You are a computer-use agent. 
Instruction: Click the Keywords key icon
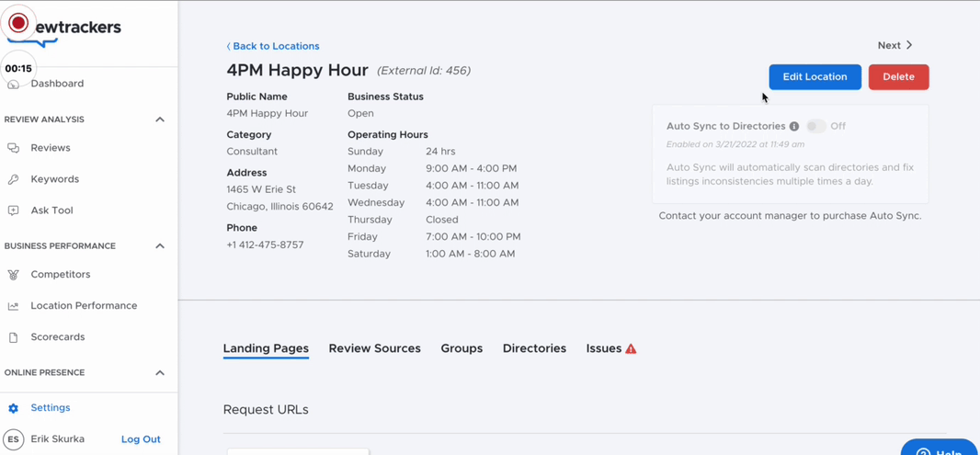point(13,179)
